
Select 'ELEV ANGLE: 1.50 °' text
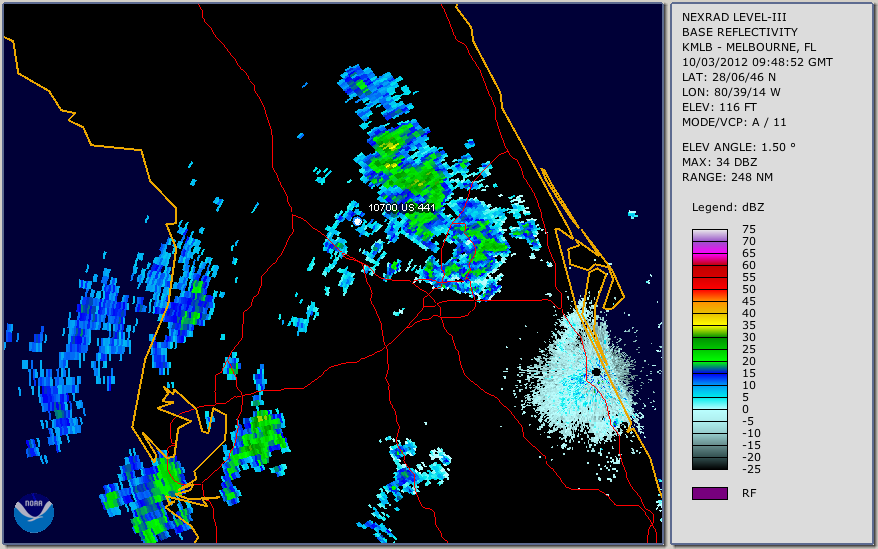[x=739, y=147]
